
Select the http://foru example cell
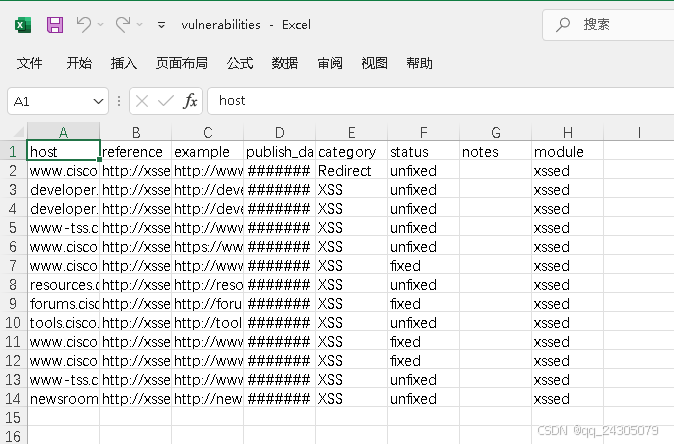[208, 303]
